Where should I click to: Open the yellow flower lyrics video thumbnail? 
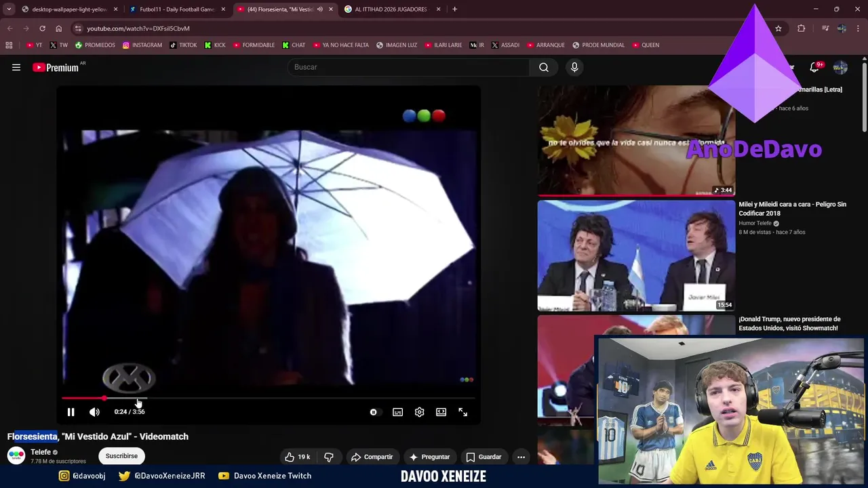tap(636, 140)
